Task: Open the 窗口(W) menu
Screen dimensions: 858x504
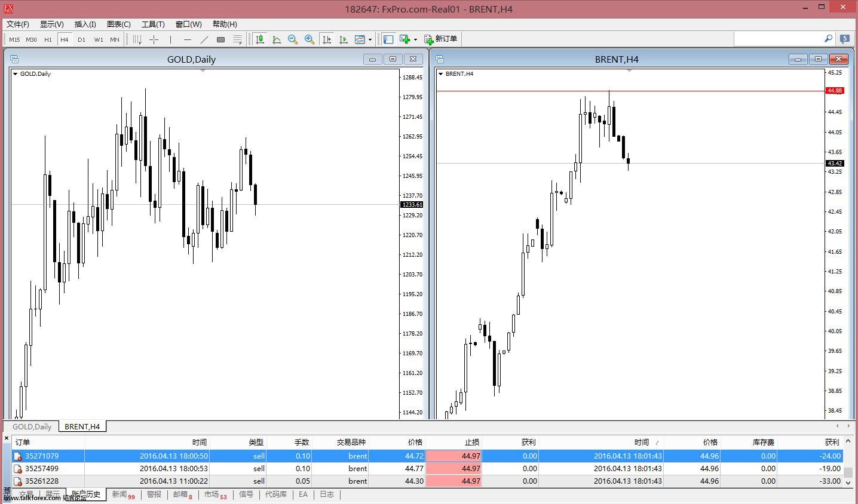Action: [189, 24]
